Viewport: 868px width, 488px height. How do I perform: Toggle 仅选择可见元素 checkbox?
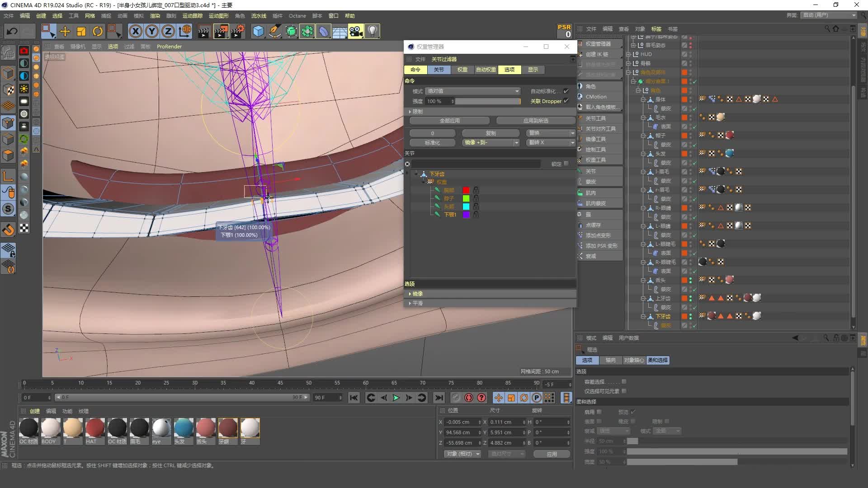pos(624,391)
